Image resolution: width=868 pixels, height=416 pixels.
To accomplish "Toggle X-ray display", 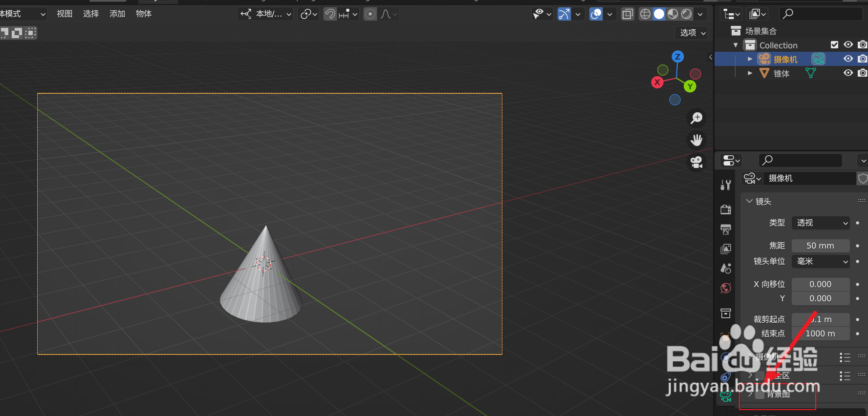I will [628, 14].
